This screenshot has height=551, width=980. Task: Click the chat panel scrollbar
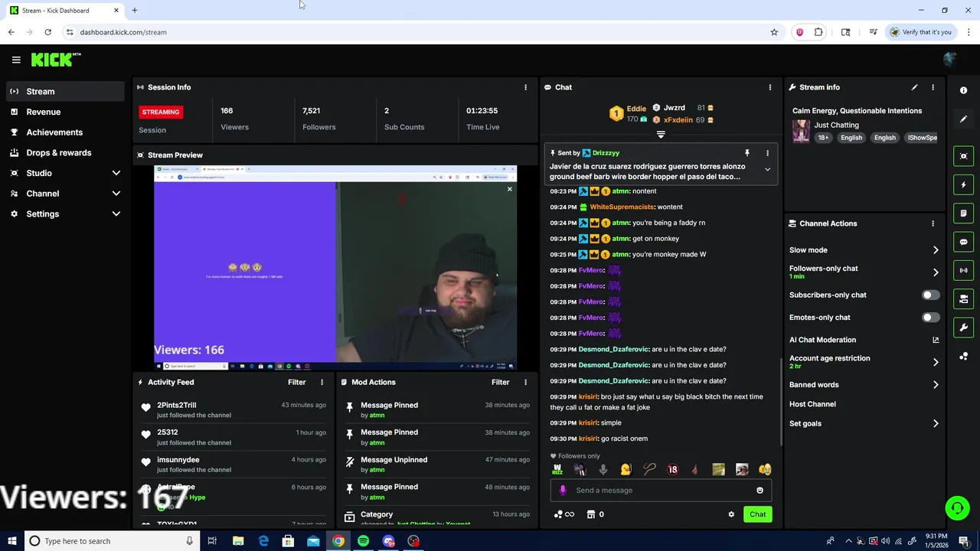[781, 401]
